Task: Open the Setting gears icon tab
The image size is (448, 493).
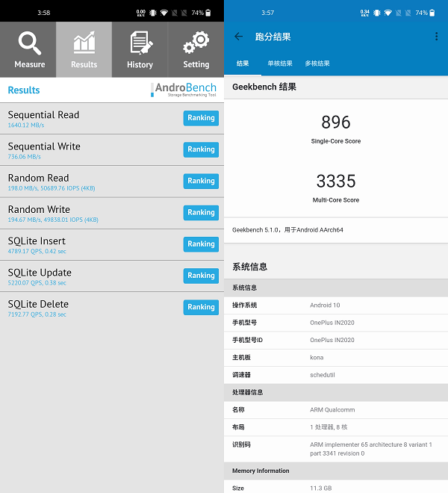Action: (196, 49)
